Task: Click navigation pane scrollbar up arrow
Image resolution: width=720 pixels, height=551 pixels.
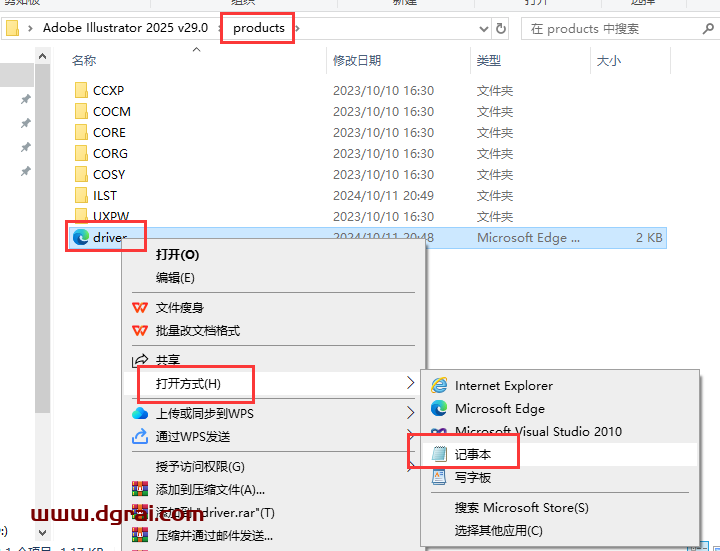Action: point(42,56)
